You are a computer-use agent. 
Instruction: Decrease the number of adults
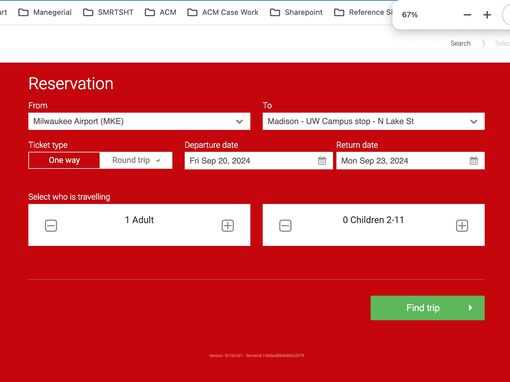coord(51,226)
